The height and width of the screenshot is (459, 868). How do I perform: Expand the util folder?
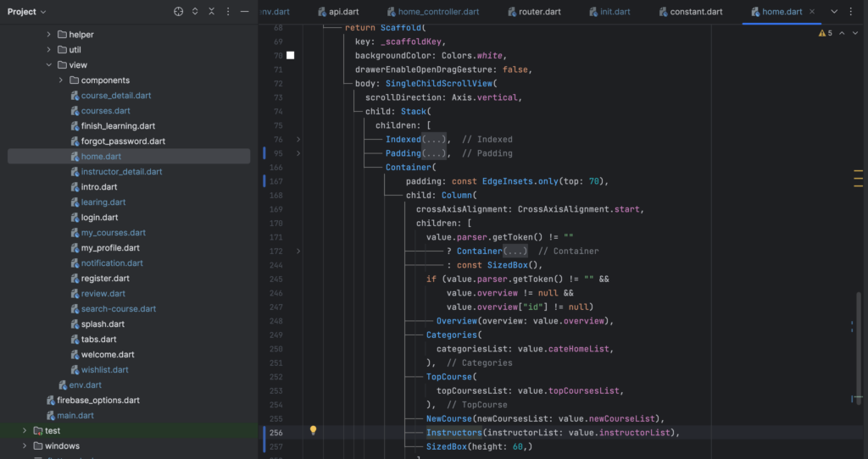point(48,50)
